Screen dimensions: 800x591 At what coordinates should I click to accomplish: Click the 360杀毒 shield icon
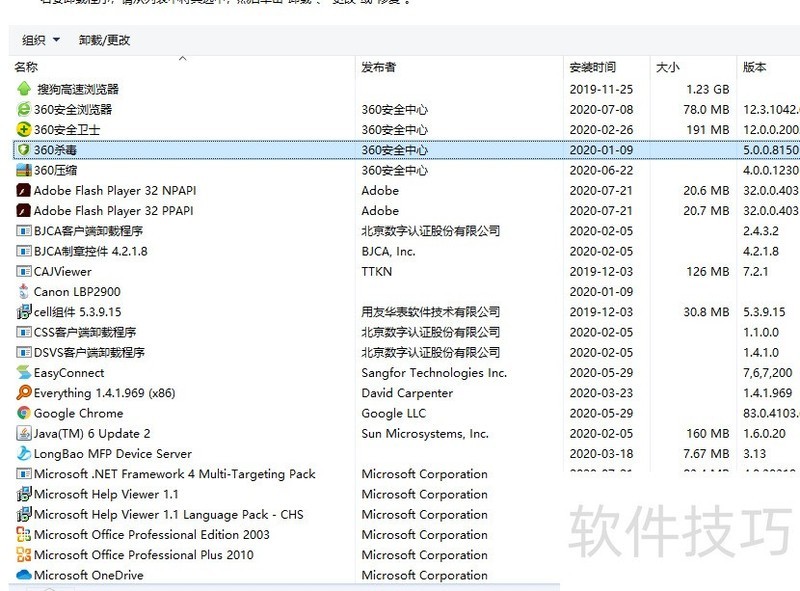point(24,150)
